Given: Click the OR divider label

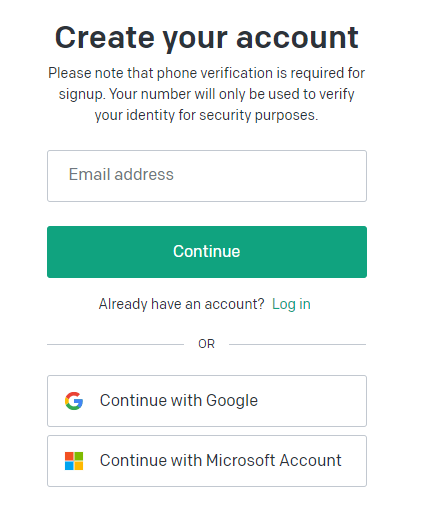Looking at the screenshot, I should click(x=206, y=344).
